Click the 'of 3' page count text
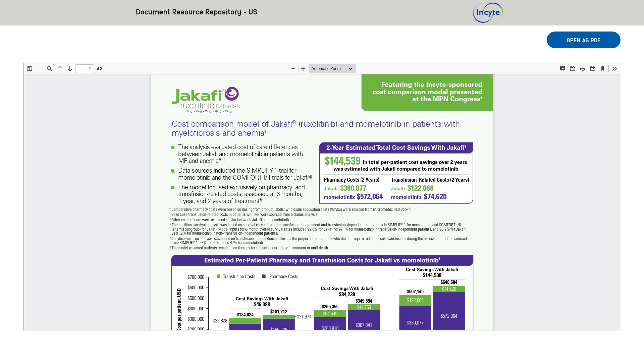 [99, 69]
